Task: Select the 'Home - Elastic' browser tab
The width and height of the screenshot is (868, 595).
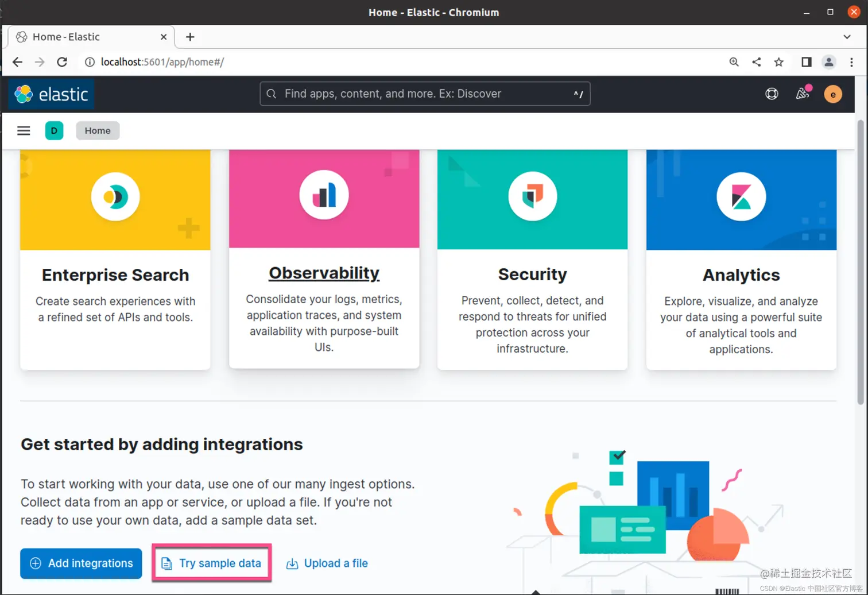Action: point(80,37)
